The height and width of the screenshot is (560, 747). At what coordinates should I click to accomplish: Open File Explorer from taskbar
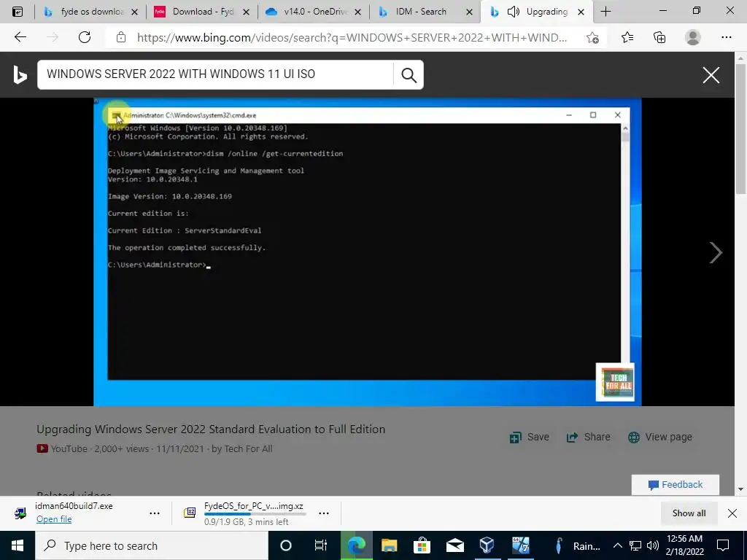[389, 545]
